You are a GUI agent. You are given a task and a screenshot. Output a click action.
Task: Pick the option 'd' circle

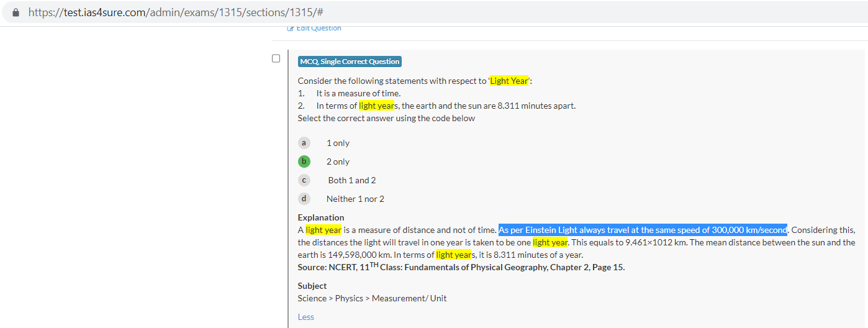point(304,199)
